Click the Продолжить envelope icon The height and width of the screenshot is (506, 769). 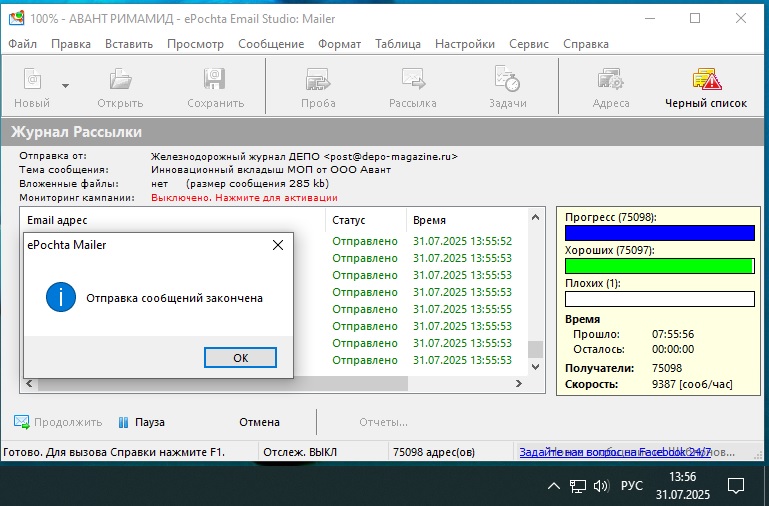[22, 422]
